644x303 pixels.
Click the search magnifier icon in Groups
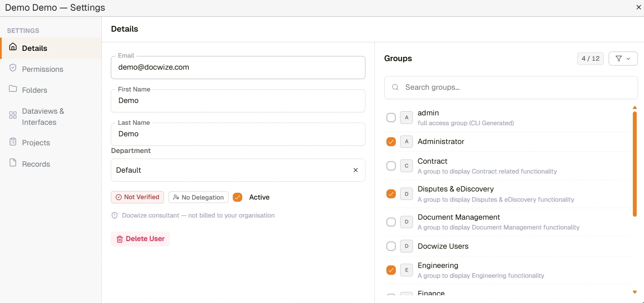395,87
